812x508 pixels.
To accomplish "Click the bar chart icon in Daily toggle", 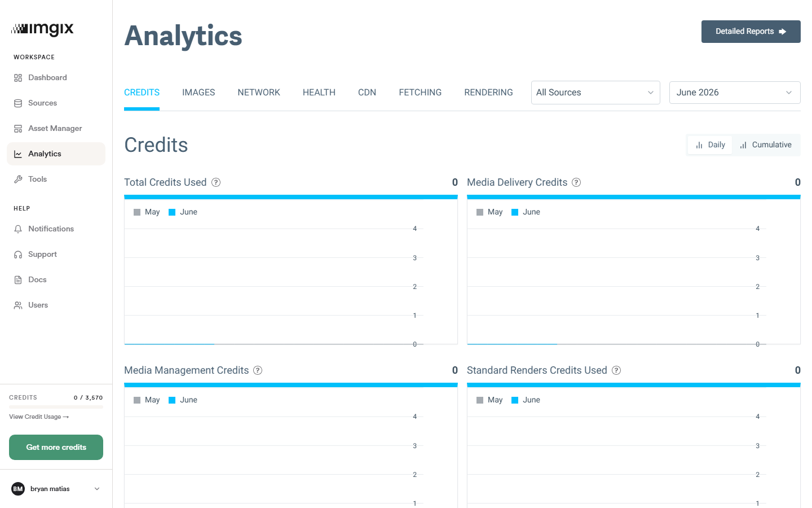I will (x=699, y=145).
